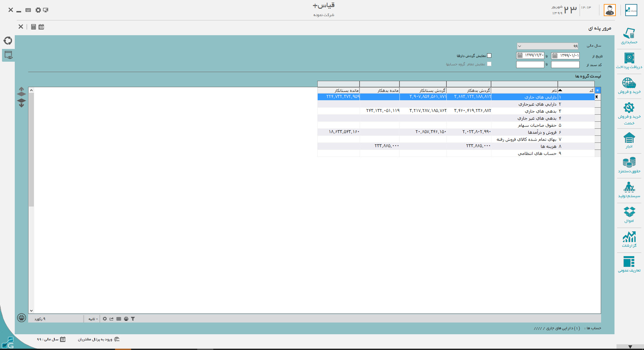This screenshot has width=644, height=350.
Task: Select row حساب های انتظامی
Action: tap(456, 153)
